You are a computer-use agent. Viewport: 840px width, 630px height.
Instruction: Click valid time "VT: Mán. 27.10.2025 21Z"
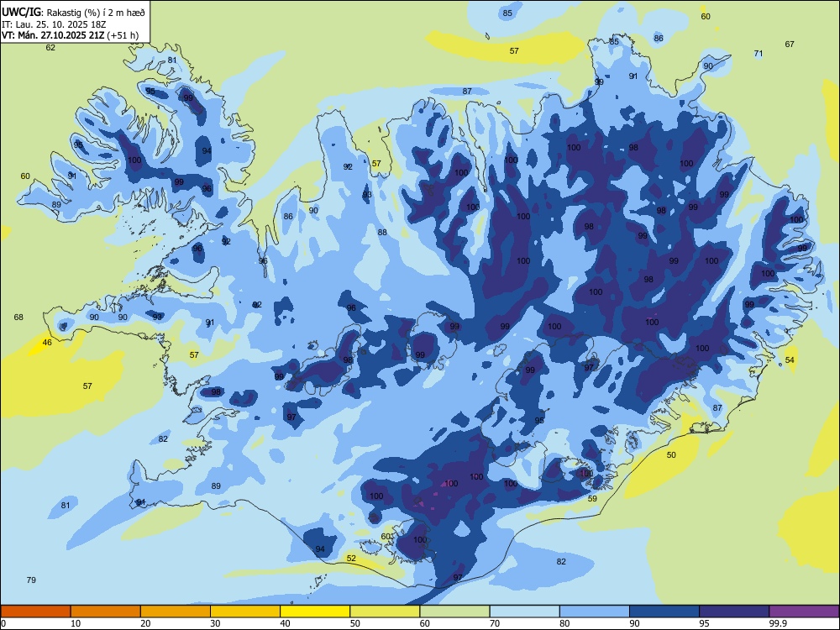[53, 35]
